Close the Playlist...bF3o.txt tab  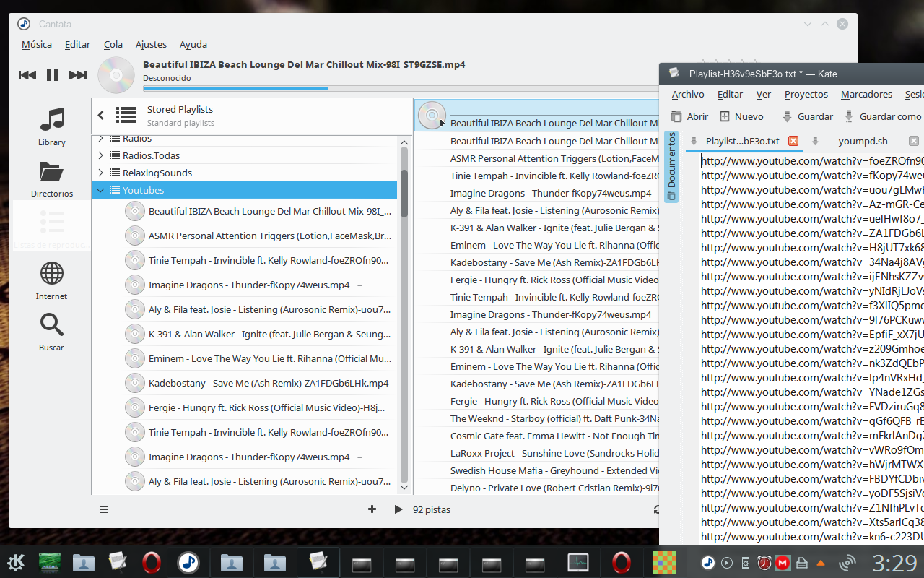793,141
